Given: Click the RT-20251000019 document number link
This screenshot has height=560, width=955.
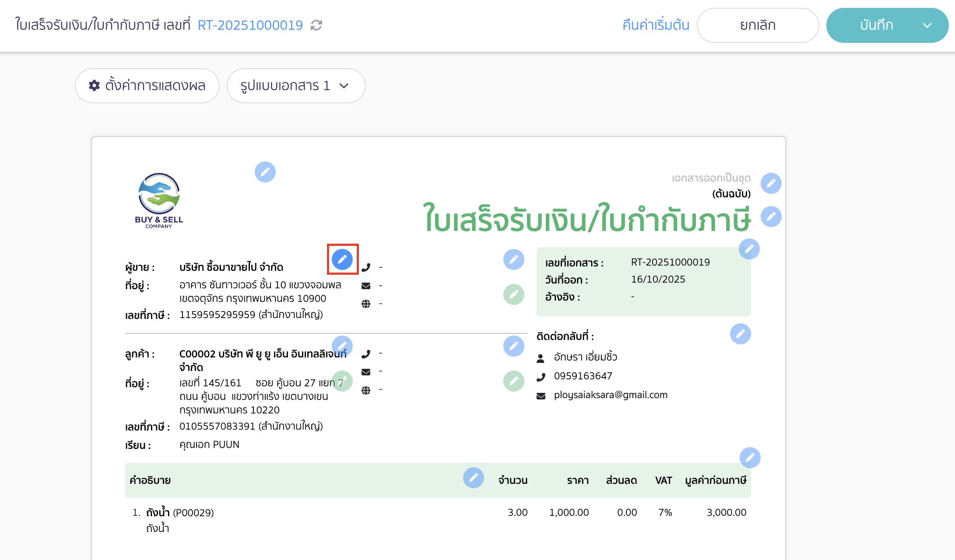Looking at the screenshot, I should click(250, 25).
